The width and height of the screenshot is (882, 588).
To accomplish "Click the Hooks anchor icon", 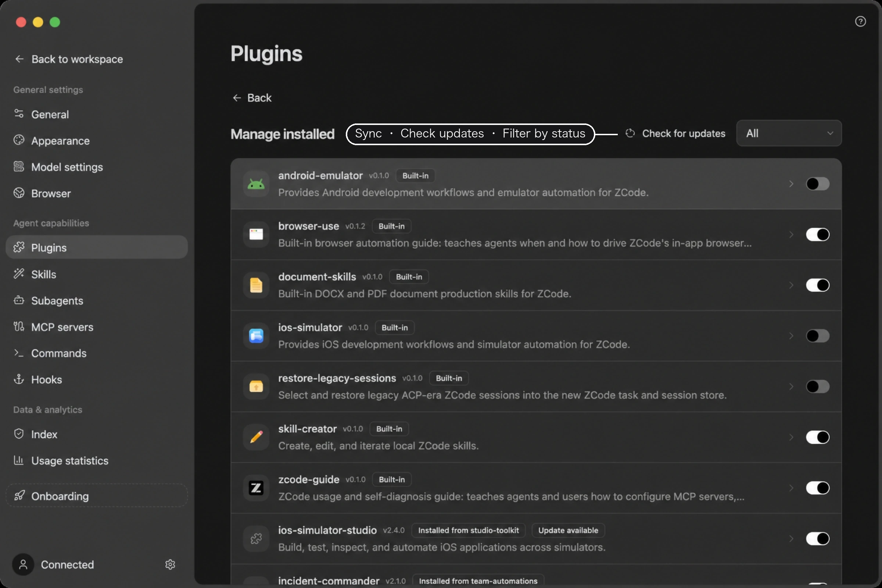I will (19, 379).
